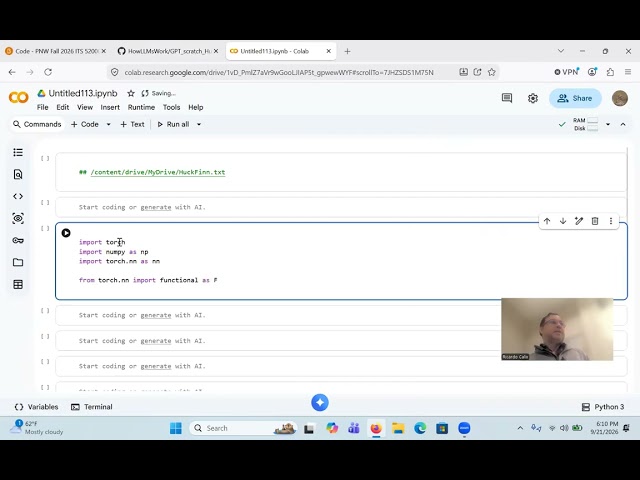Screen dimensions: 640x480
Task: Add a new Code cell
Action: click(x=85, y=124)
